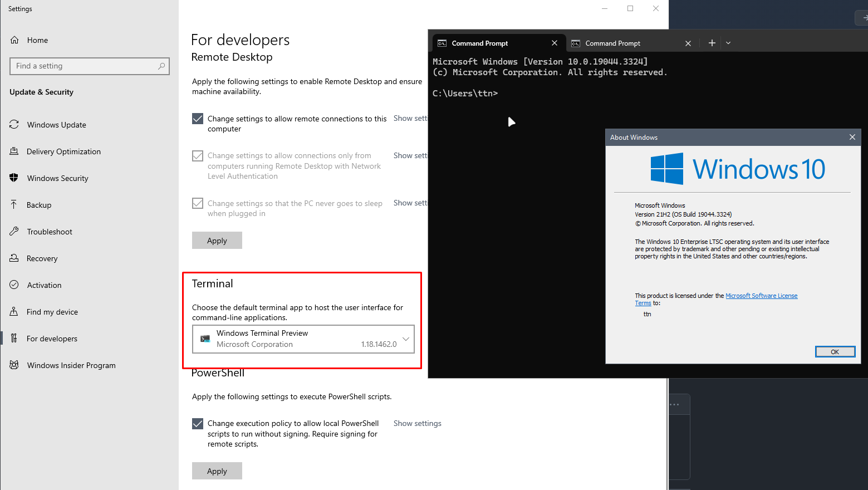Click Apply under Remote Desktop
This screenshot has height=490, width=868.
217,241
